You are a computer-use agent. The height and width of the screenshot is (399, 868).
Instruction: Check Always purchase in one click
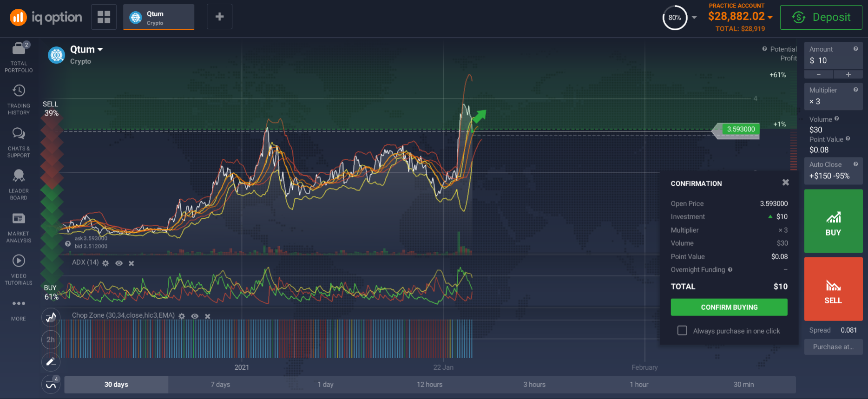pyautogui.click(x=682, y=330)
